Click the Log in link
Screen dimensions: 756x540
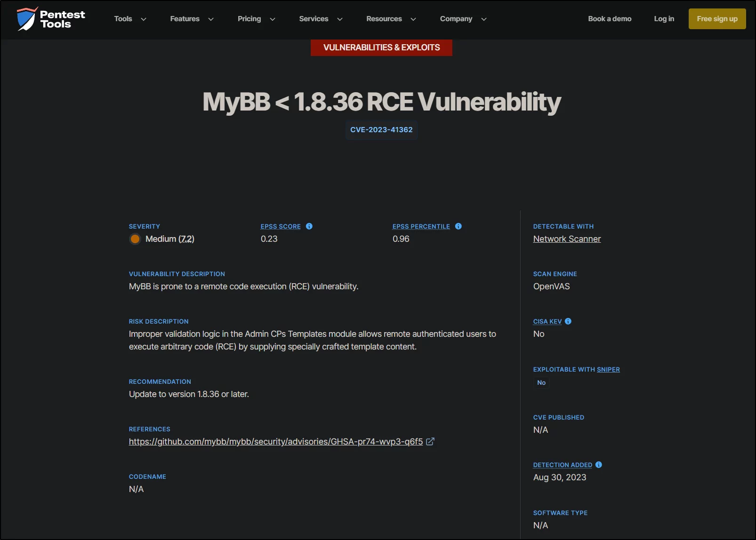(x=664, y=19)
